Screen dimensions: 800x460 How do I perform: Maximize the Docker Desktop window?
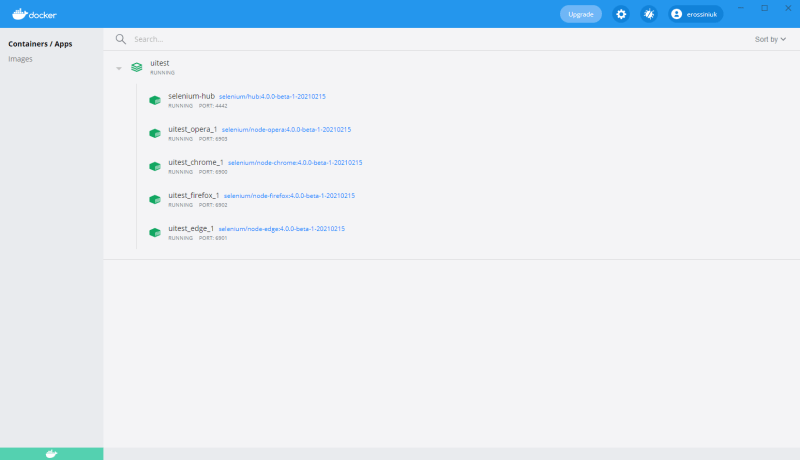point(764,8)
